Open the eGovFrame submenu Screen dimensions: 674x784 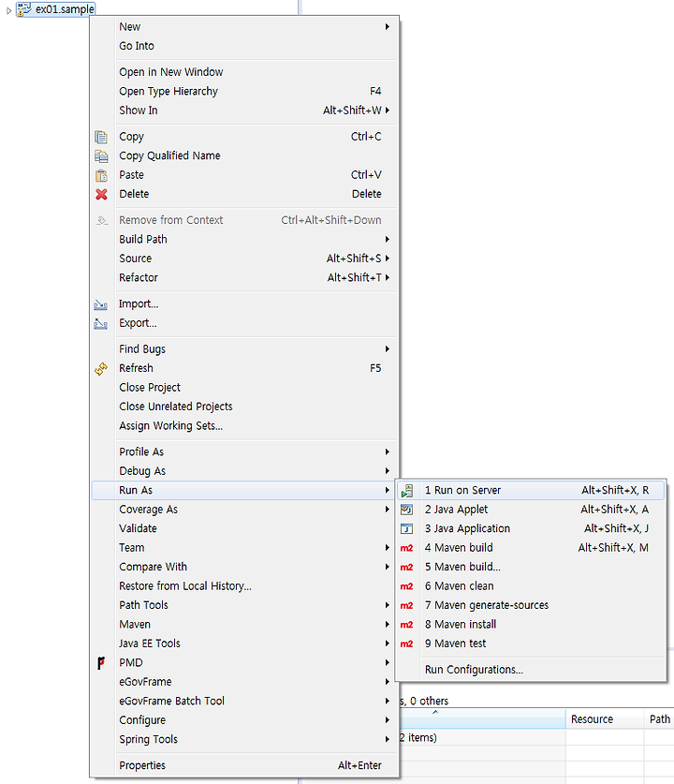pos(245,682)
